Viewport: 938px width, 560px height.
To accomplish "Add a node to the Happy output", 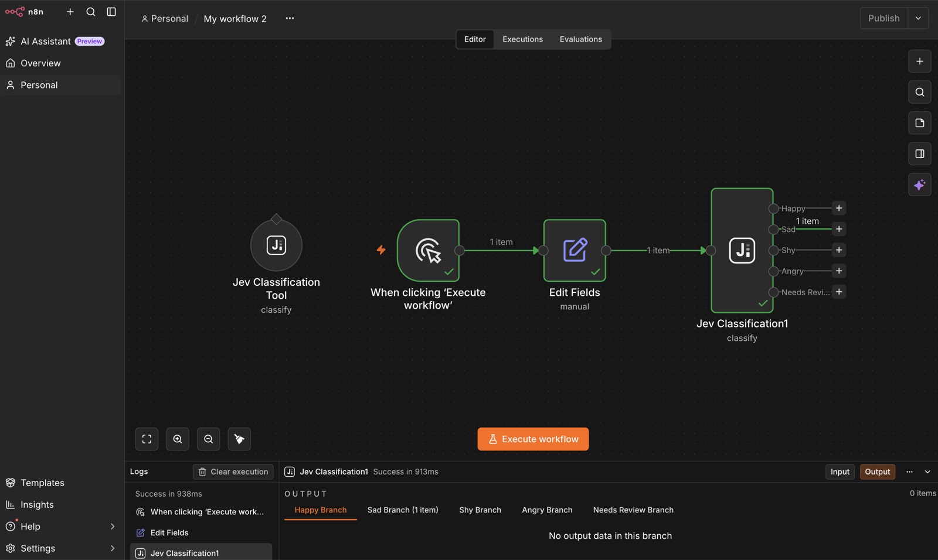I will pyautogui.click(x=839, y=208).
